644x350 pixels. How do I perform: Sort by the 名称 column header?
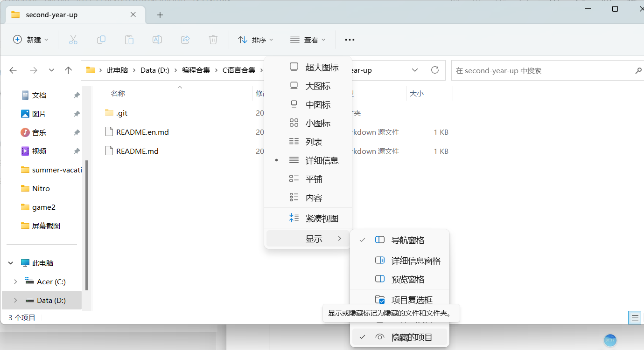[x=118, y=93]
